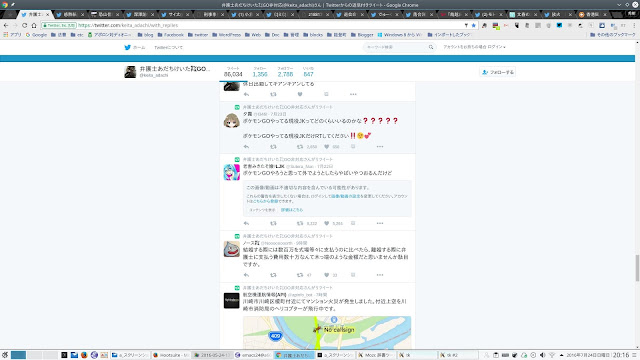Click the search magnifier icon
640x360 pixels.
[x=431, y=47]
